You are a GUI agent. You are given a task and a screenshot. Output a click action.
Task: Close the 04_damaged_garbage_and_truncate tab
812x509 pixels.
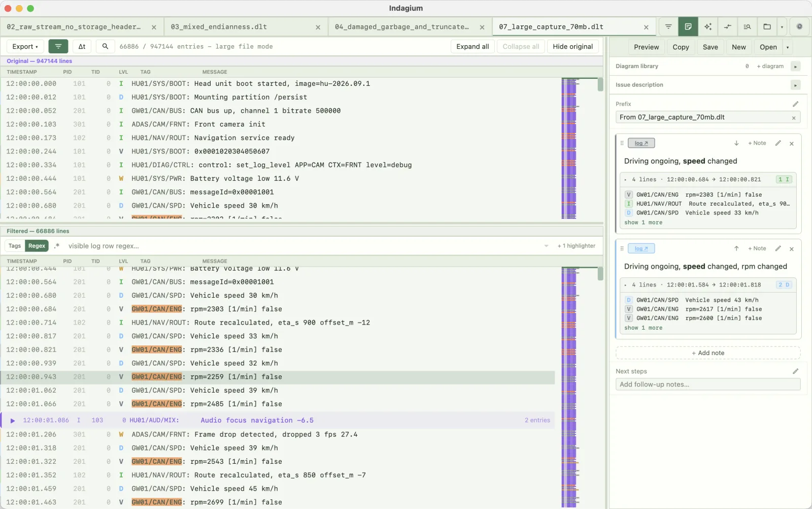point(482,27)
